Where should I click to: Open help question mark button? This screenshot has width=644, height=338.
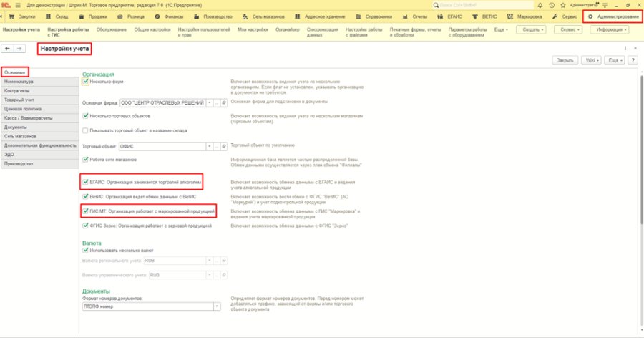click(x=633, y=60)
